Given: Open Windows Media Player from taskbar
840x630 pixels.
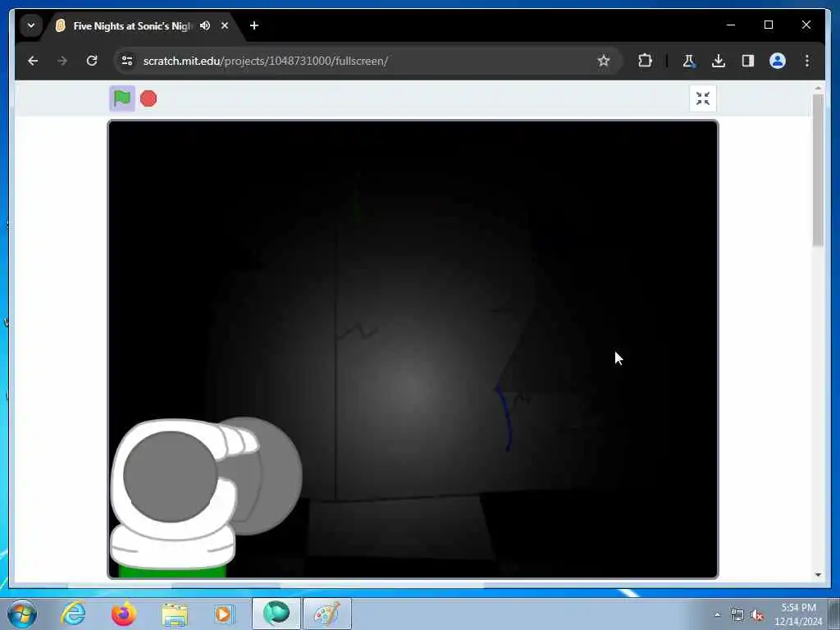Looking at the screenshot, I should click(x=224, y=614).
